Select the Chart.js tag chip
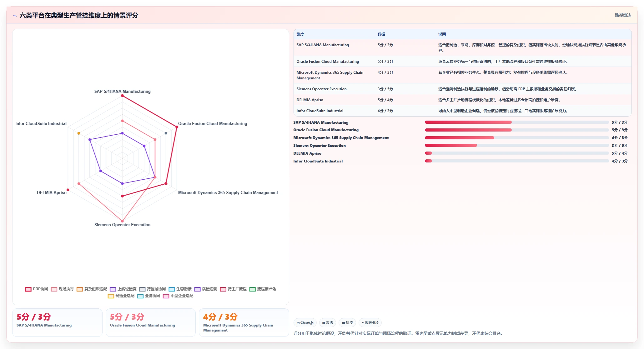 point(305,323)
